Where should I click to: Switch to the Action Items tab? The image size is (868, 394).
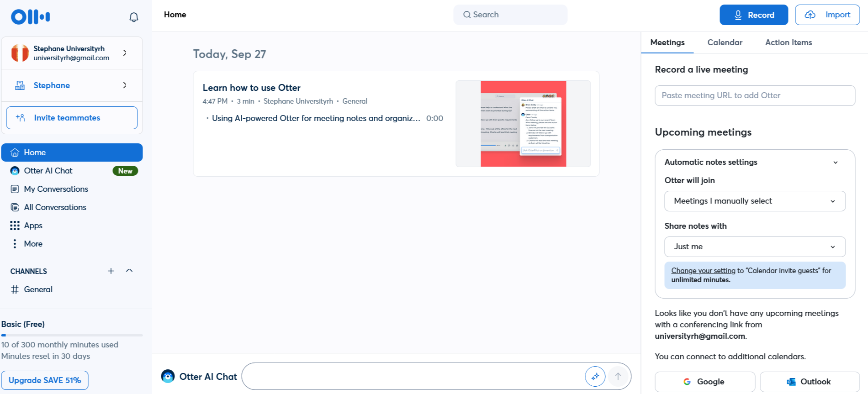[x=789, y=42]
